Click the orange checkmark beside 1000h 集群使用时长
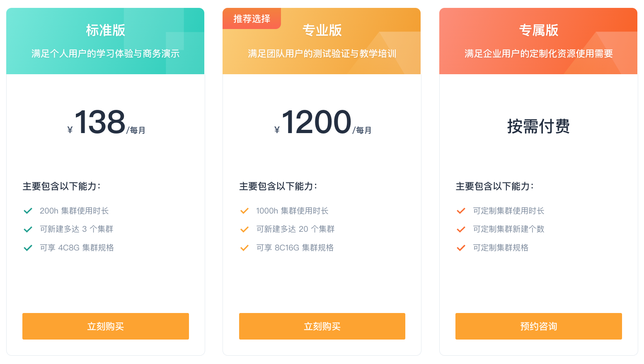The height and width of the screenshot is (364, 644). point(245,211)
